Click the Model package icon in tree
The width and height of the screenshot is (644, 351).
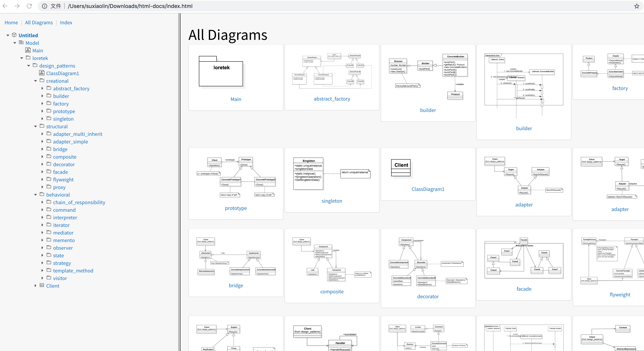pyautogui.click(x=21, y=42)
